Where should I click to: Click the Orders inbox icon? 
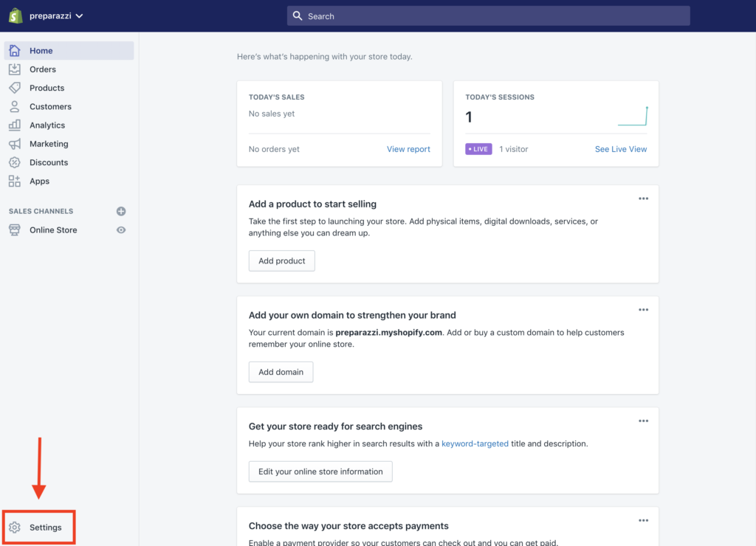tap(15, 69)
